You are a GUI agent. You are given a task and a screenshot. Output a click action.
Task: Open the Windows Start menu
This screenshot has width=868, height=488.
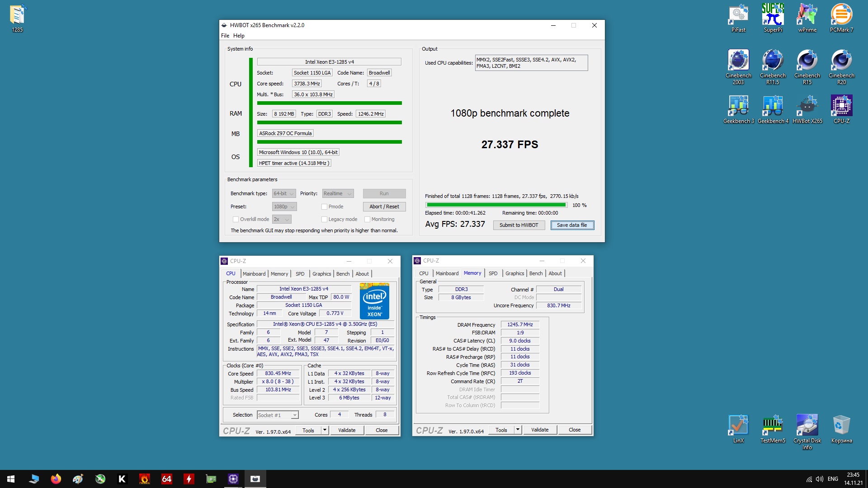tap(11, 479)
